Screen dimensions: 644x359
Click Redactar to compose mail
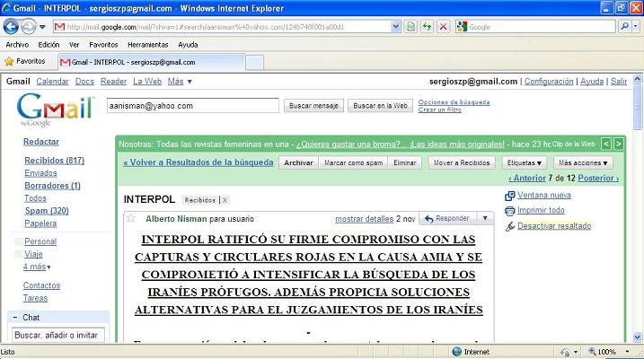coord(41,142)
